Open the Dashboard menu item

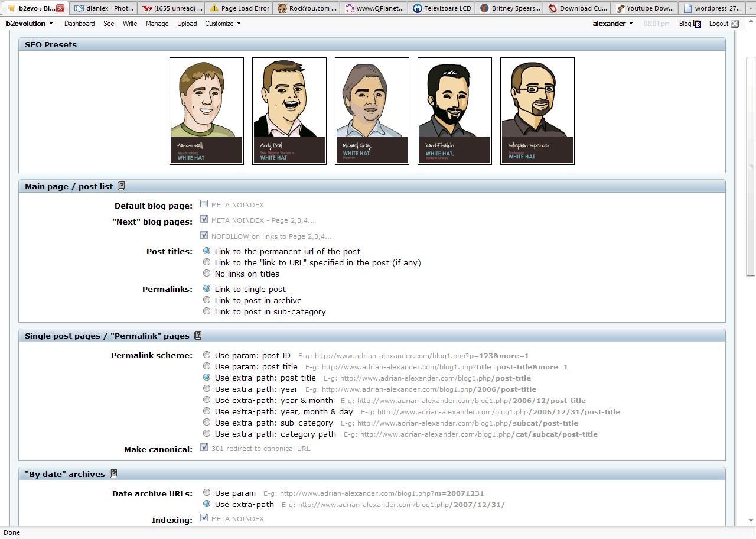click(x=79, y=24)
